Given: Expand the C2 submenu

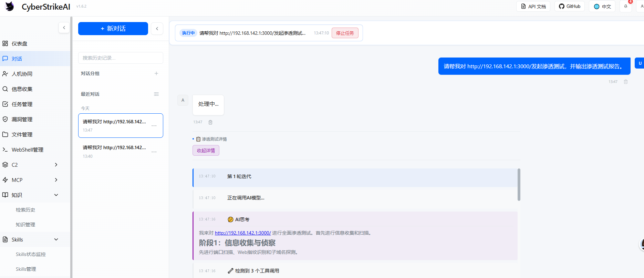Looking at the screenshot, I should [56, 165].
